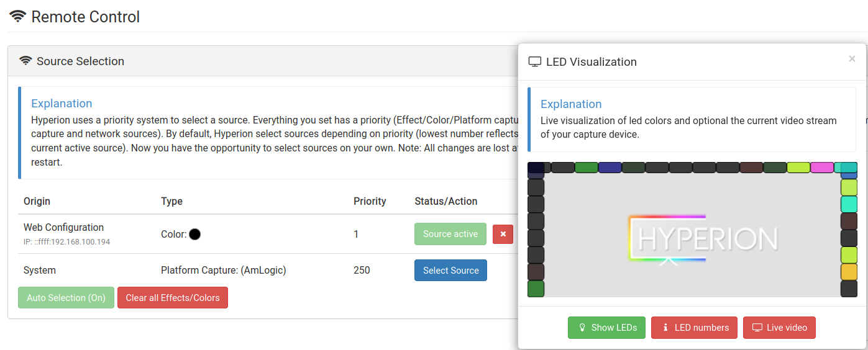This screenshot has height=350, width=868.
Task: Click the black Color swatch circle
Action: click(x=194, y=234)
